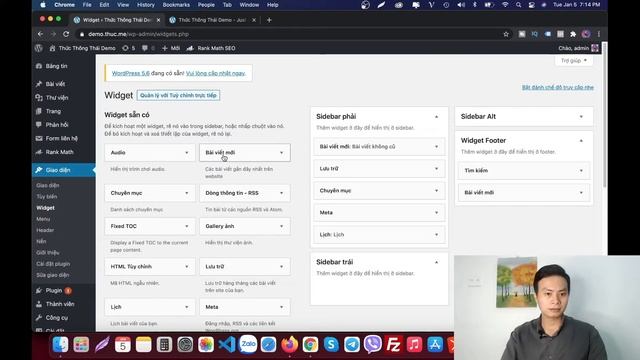Image resolution: width=640 pixels, height=360 pixels.
Task: Open Chrome History menu
Action: (x=146, y=5)
